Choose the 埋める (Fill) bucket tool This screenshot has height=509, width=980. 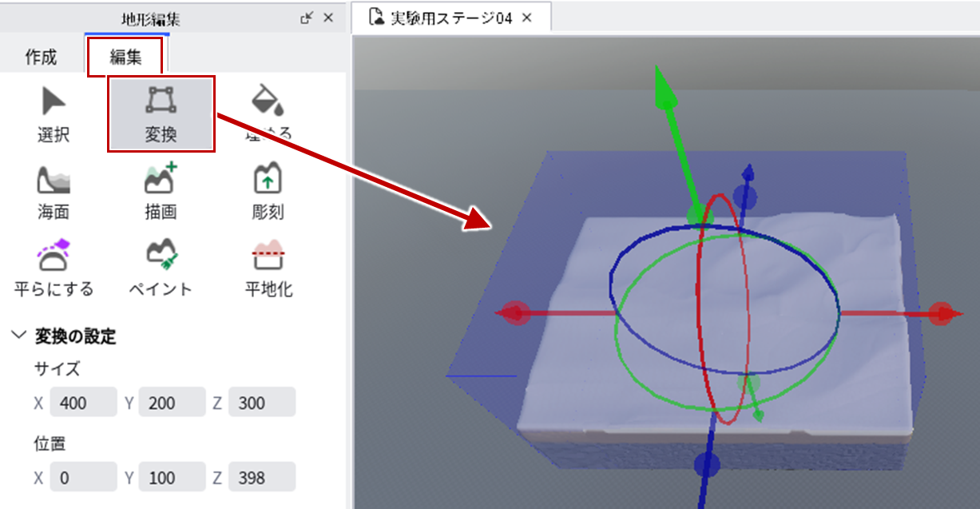[x=268, y=115]
